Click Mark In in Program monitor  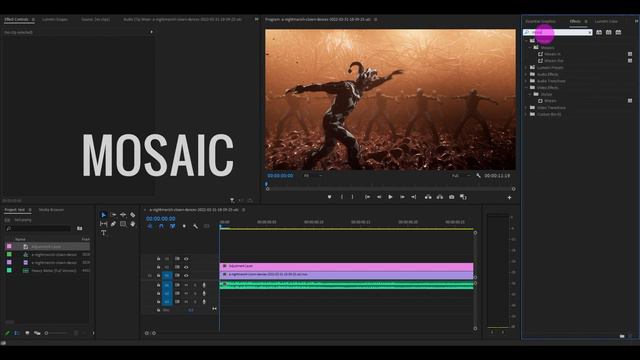342,197
